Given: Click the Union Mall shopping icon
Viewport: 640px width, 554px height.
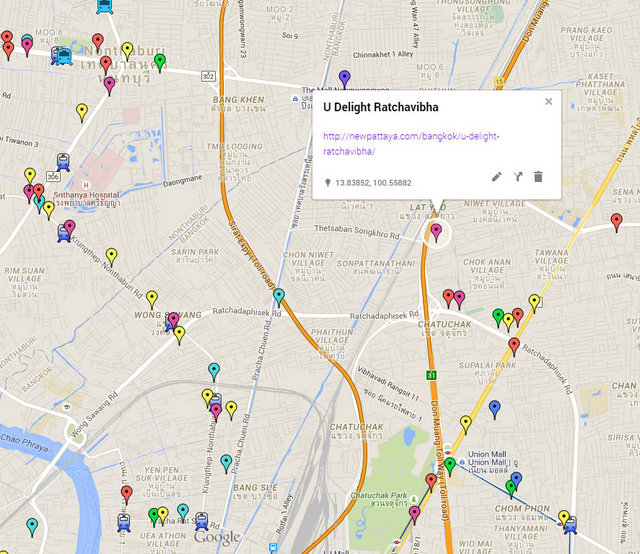Looking at the screenshot, I should pyautogui.click(x=462, y=462).
